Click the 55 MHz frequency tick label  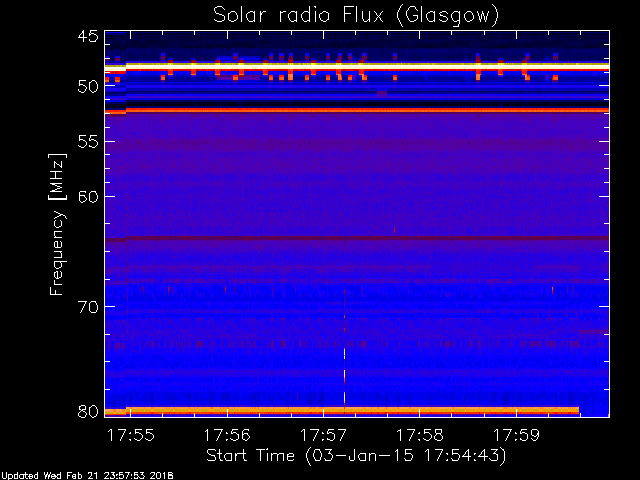tap(87, 143)
